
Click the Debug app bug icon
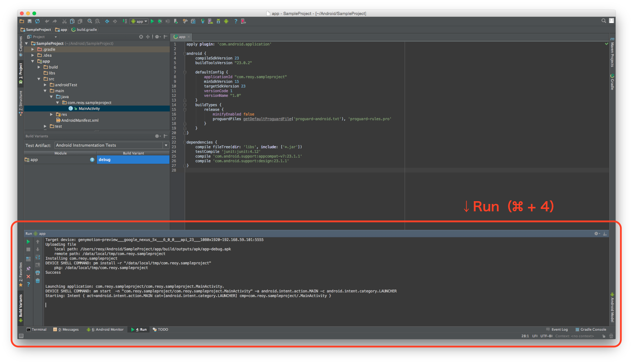click(x=160, y=21)
